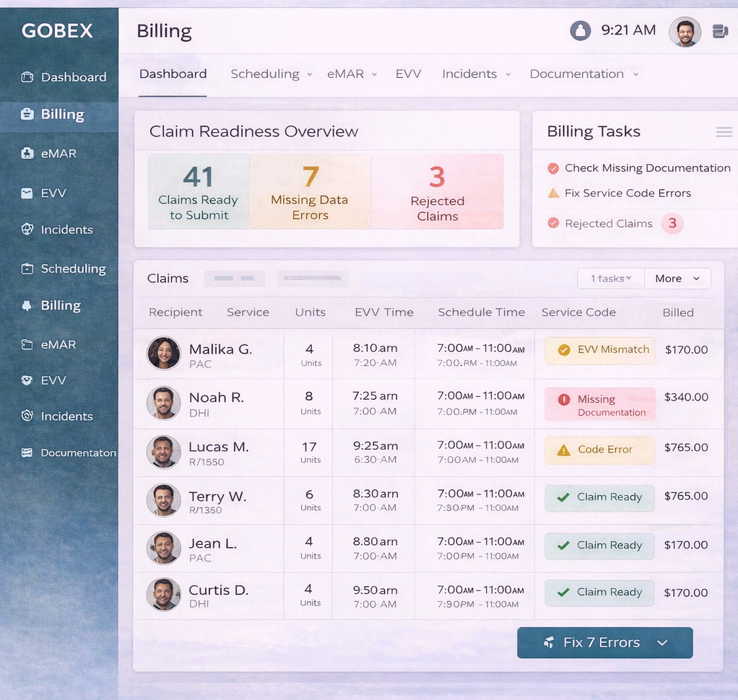738x700 pixels.
Task: Click the eMAR medical kit sidebar icon
Action: point(27,153)
